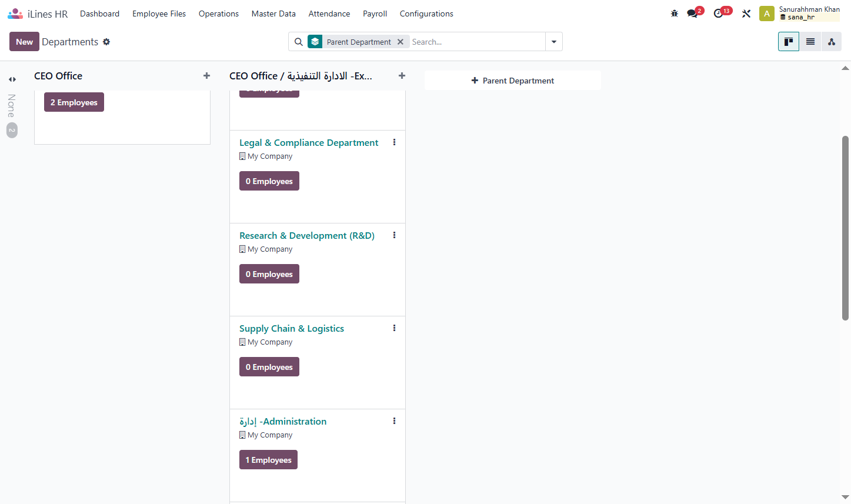Click the New button
Screen dimensions: 851x504
(x=24, y=42)
